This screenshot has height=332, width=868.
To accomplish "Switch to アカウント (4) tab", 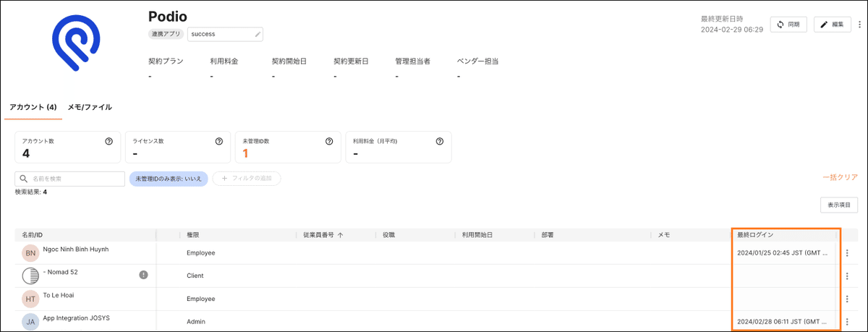I will coord(33,107).
